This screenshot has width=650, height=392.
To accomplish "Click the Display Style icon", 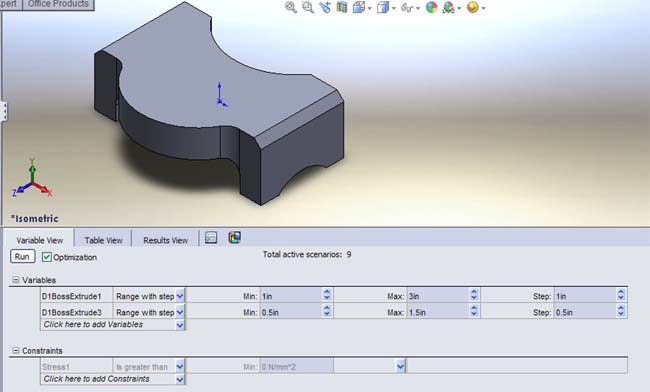I will click(383, 7).
